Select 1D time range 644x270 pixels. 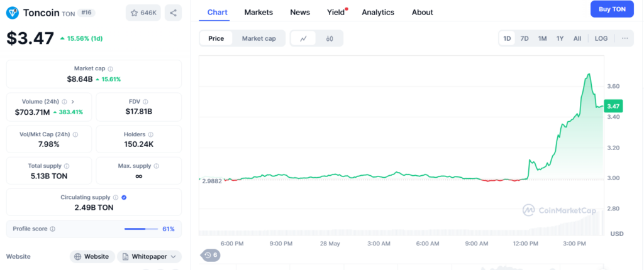508,38
